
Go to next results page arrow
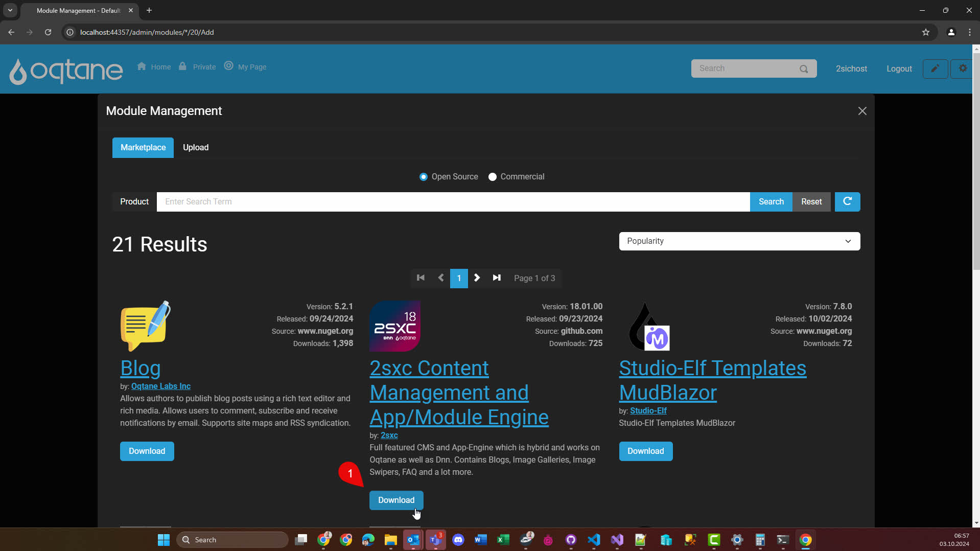coord(477,278)
